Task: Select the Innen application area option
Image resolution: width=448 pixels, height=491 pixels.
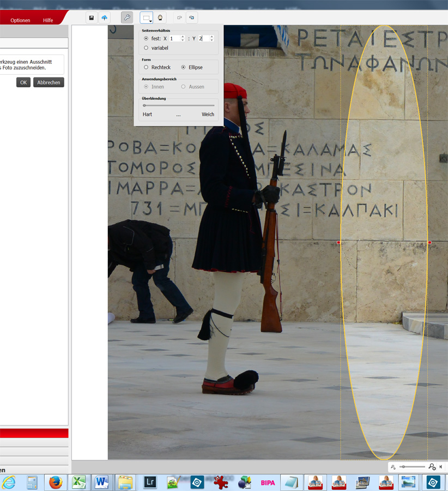Action: point(146,87)
